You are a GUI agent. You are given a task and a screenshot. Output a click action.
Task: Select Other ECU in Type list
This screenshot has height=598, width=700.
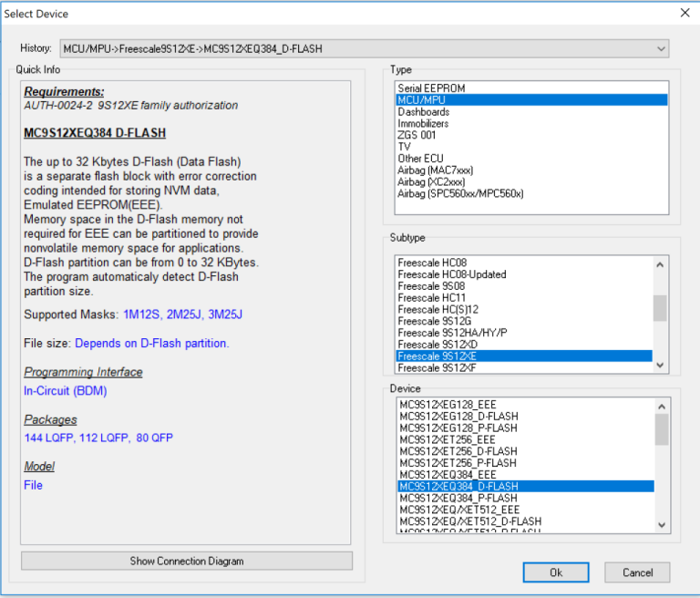pos(531,158)
